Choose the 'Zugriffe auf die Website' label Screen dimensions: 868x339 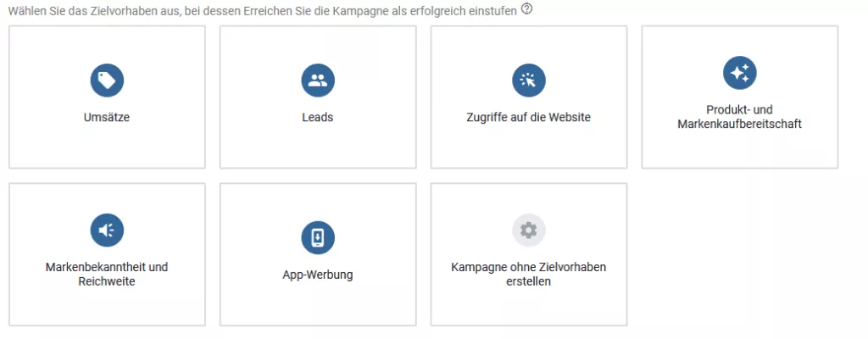pyautogui.click(x=529, y=118)
